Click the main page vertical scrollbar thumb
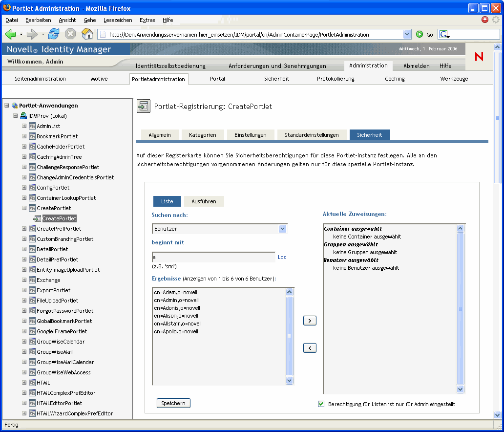The height and width of the screenshot is (432, 504). [x=497, y=118]
